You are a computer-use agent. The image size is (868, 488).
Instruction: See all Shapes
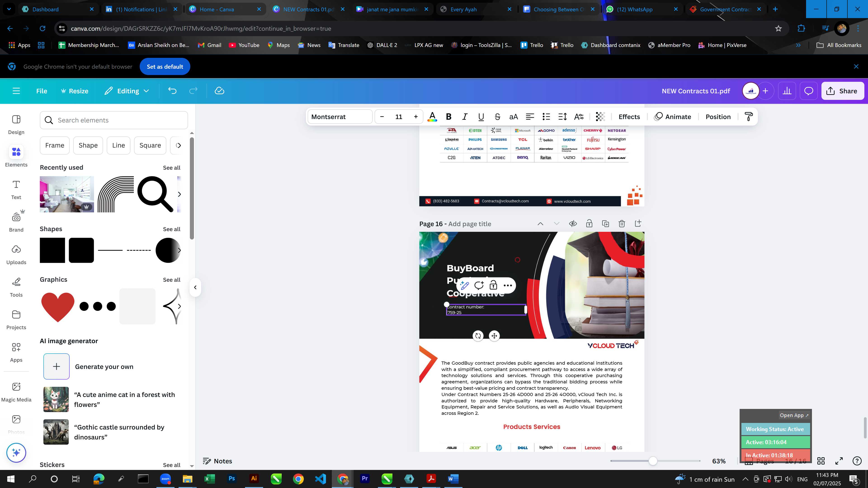172,229
